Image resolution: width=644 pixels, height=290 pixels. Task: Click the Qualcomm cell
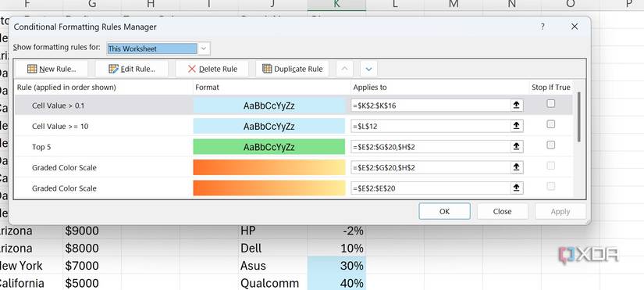pos(272,283)
